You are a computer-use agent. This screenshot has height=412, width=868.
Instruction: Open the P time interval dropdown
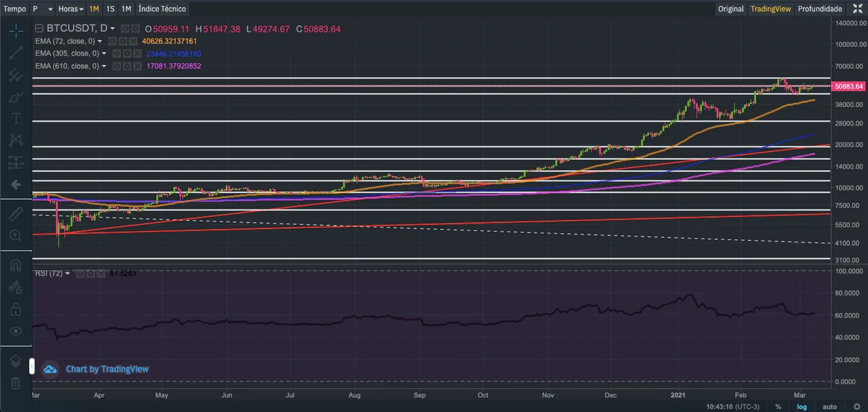point(43,9)
